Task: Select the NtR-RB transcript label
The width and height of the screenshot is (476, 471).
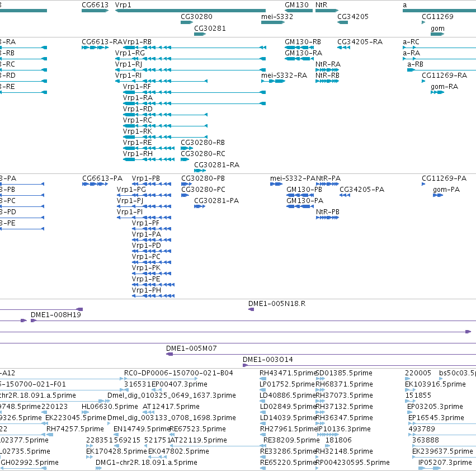Action: 327,76
